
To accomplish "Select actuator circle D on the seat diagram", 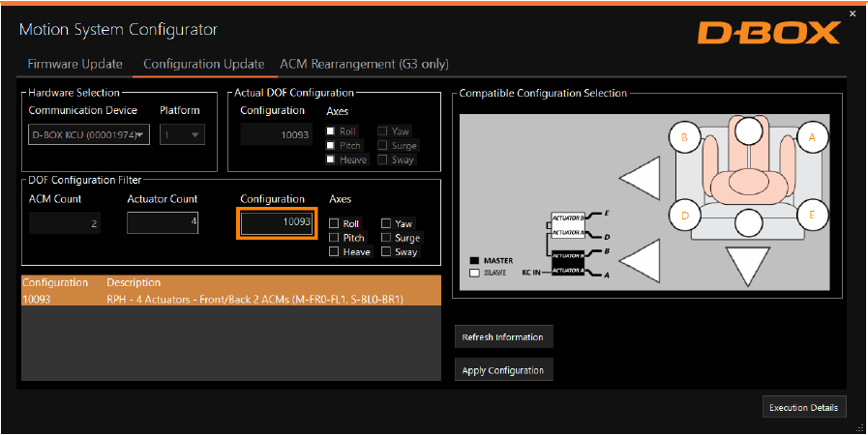I will (684, 214).
